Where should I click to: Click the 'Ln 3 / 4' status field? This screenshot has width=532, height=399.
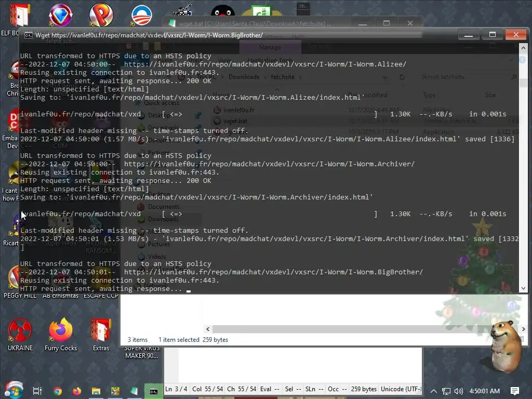click(176, 389)
